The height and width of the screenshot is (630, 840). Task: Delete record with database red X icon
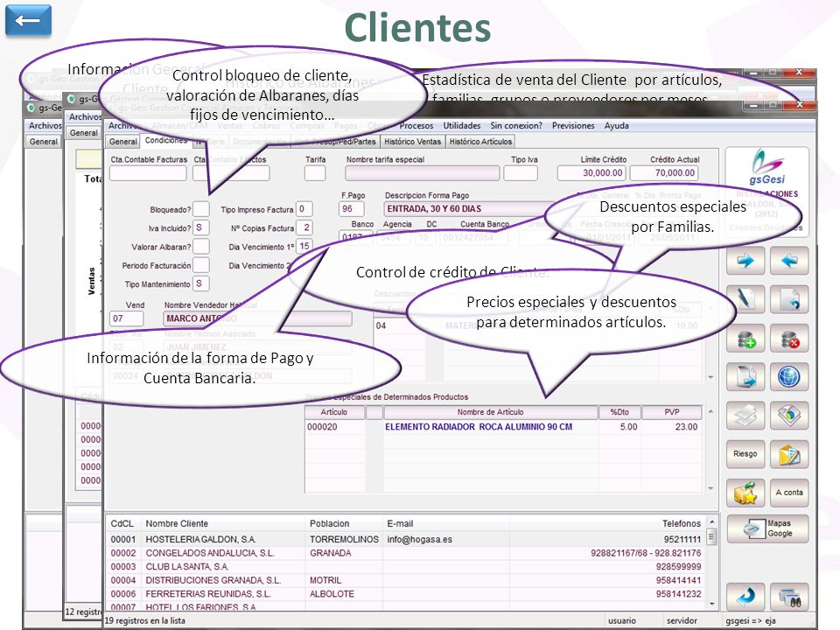tap(789, 339)
